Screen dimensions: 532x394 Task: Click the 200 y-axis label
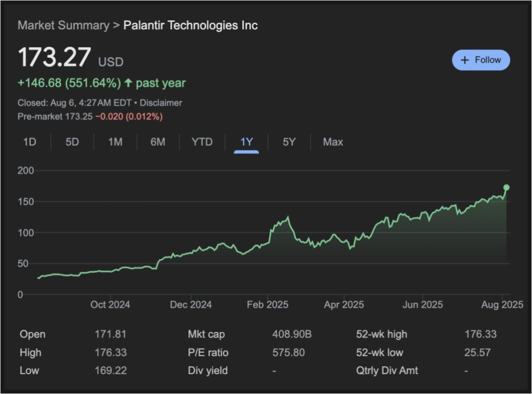click(x=26, y=171)
